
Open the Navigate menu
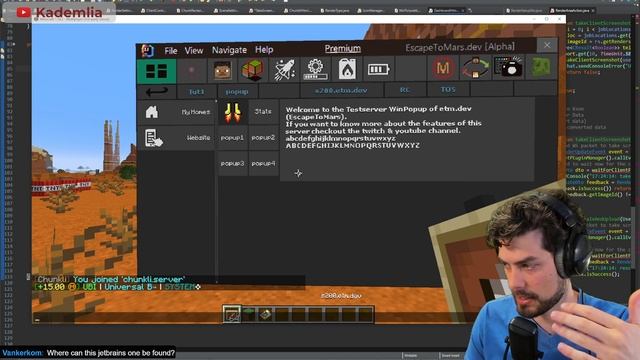pos(229,50)
